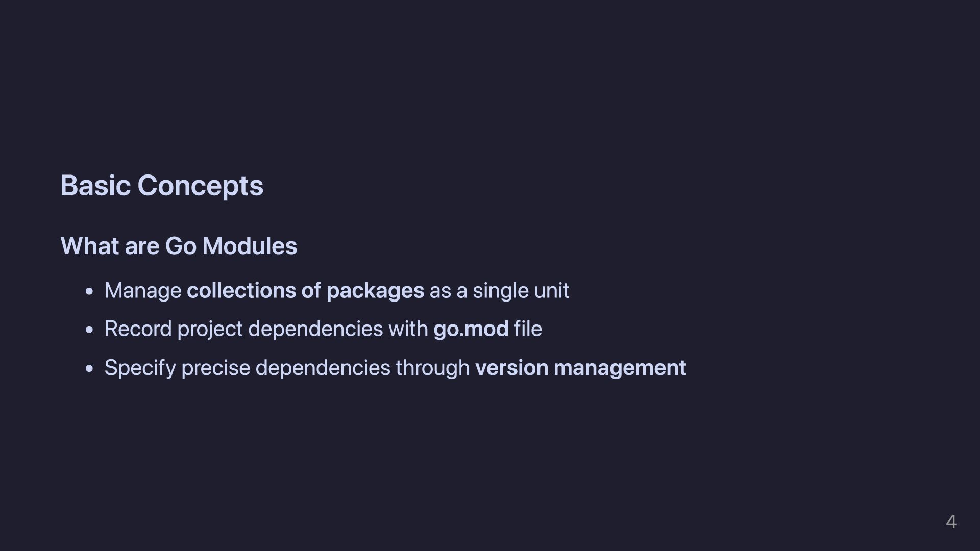Click the word "Manage" in first bullet
Image resolution: width=980 pixels, height=551 pixels.
[143, 290]
